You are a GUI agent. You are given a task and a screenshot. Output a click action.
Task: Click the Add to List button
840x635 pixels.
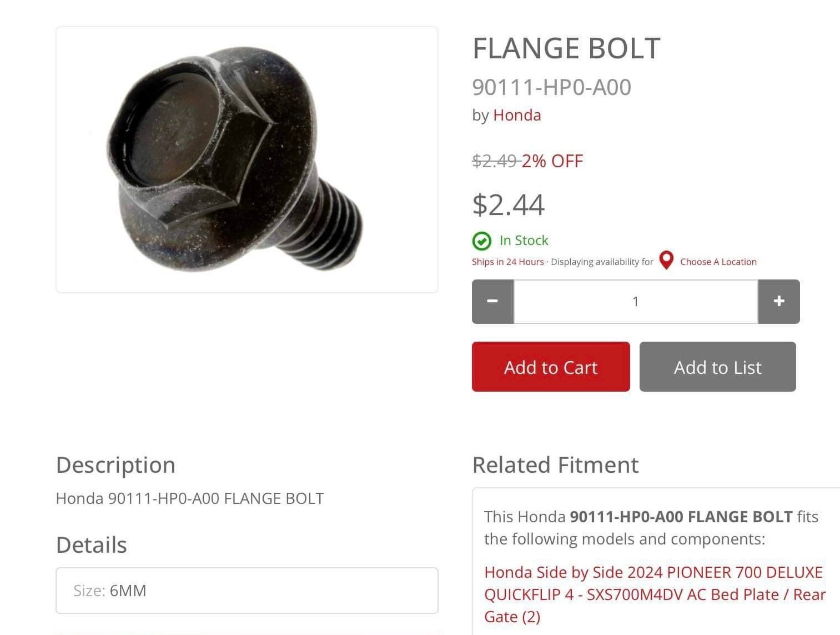coord(717,367)
